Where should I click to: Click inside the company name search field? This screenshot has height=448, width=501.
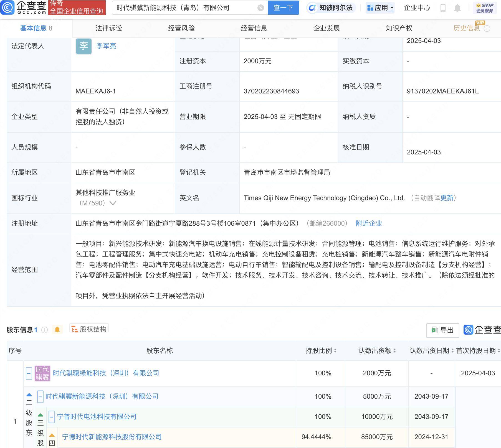pos(180,8)
